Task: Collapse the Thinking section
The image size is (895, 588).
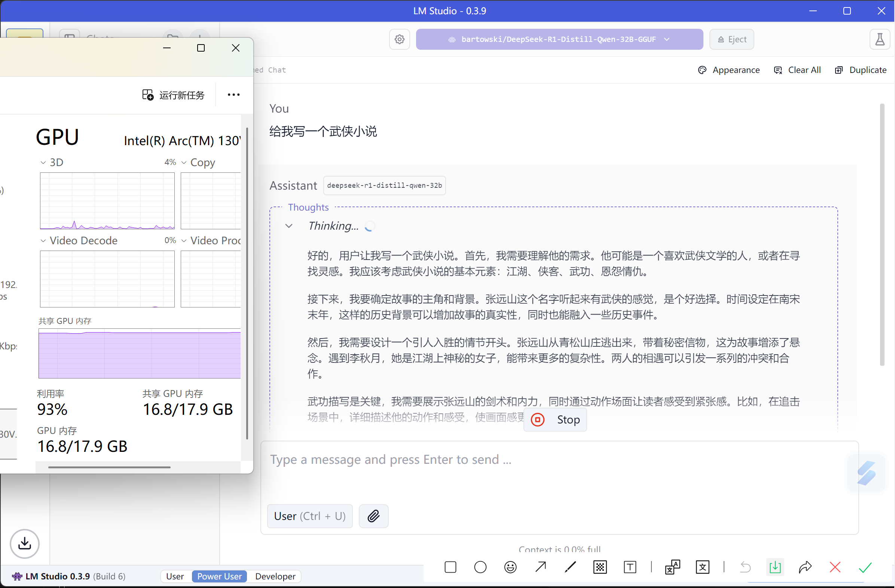Action: tap(289, 226)
